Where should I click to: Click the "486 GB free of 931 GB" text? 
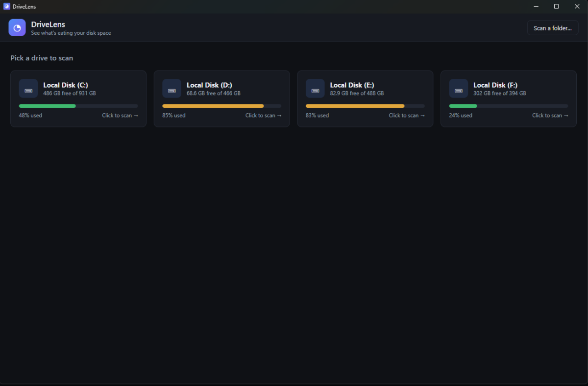point(70,93)
